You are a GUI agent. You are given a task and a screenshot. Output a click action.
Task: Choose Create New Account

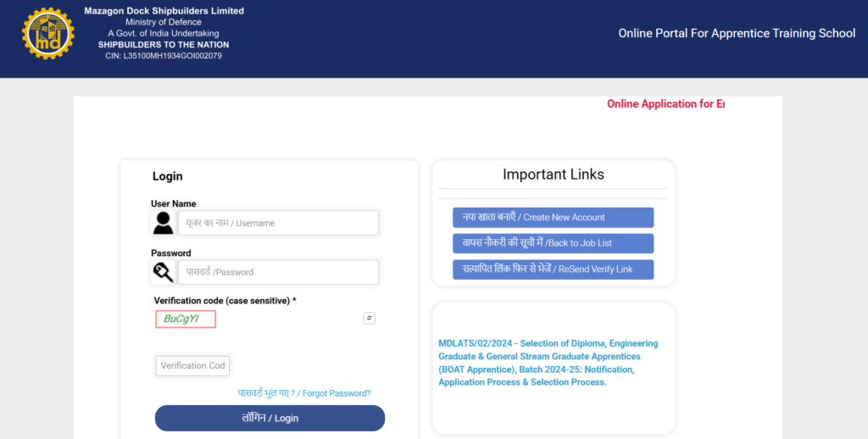[x=553, y=218]
